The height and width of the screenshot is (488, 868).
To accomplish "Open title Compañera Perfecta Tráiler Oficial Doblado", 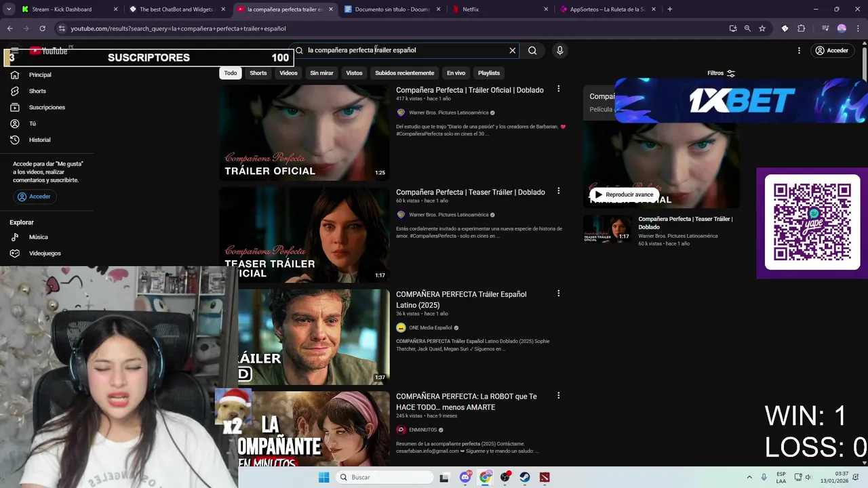I will coord(469,90).
